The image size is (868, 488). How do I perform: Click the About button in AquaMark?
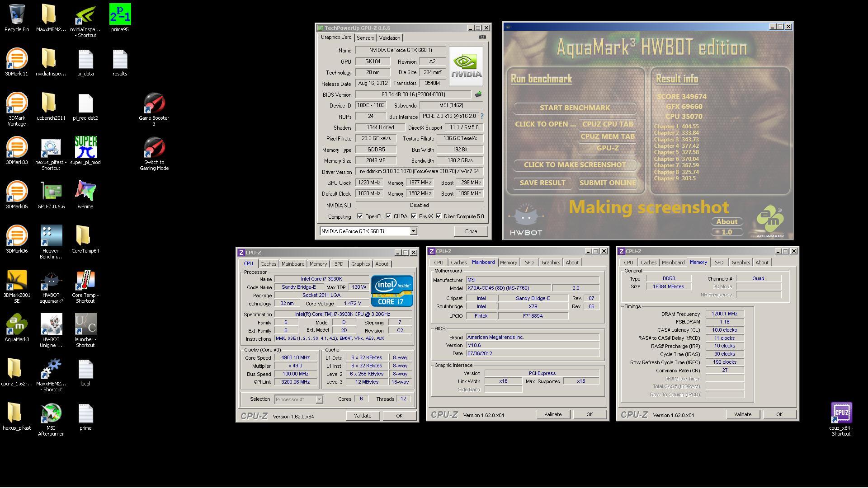point(726,222)
